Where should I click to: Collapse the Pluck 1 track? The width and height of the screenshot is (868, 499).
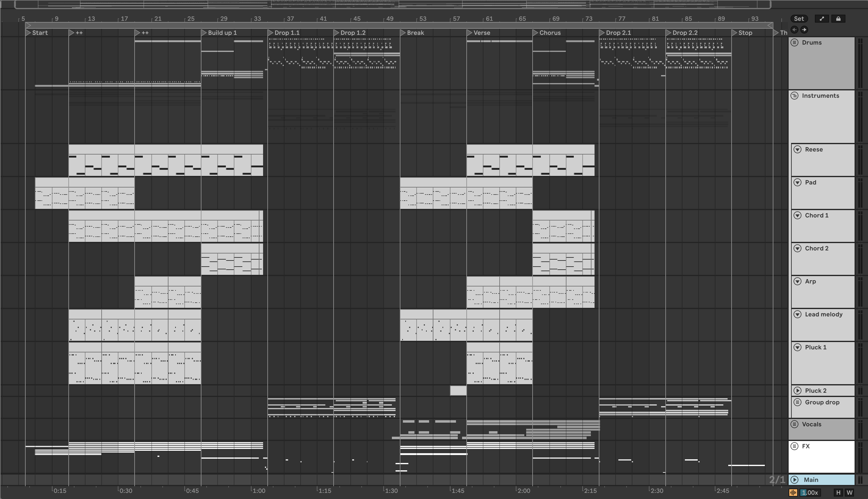797,347
